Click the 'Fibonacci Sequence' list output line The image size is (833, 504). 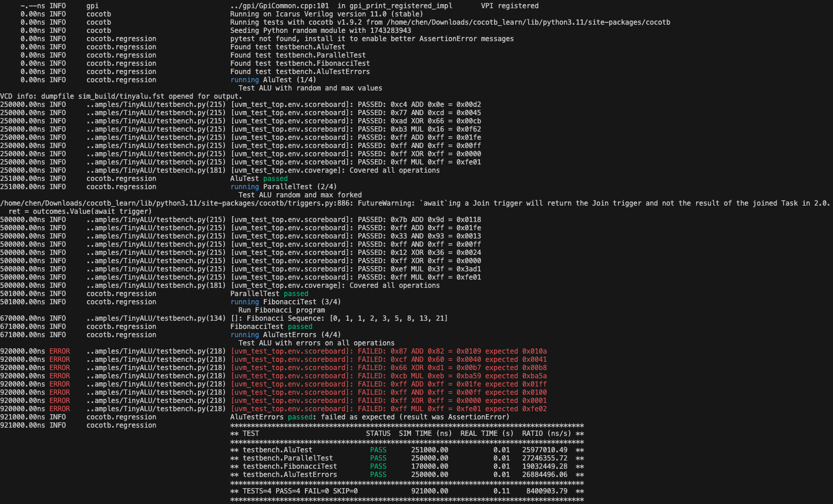(x=339, y=318)
